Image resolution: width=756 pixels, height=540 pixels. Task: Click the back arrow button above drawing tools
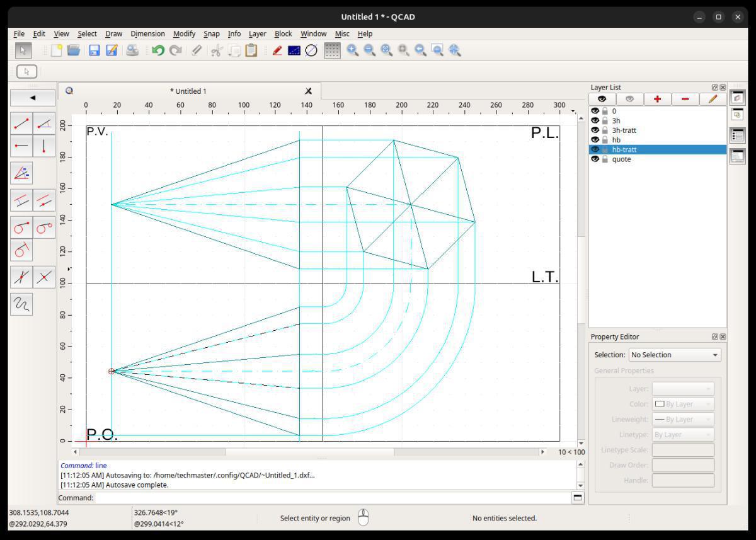33,98
